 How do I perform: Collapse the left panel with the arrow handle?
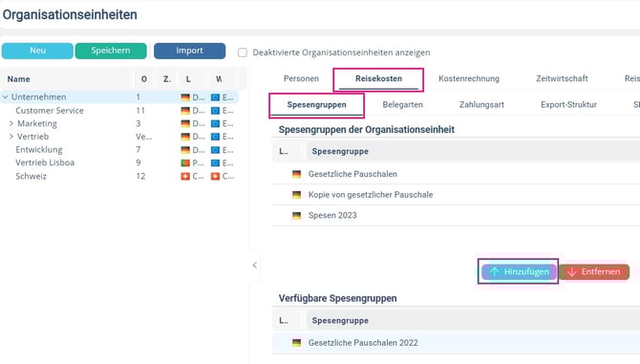pos(255,266)
